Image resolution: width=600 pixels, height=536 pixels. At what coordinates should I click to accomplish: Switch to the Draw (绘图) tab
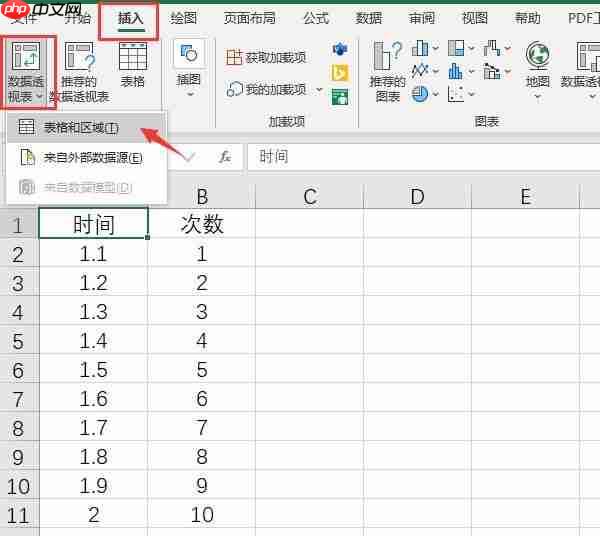coord(184,18)
